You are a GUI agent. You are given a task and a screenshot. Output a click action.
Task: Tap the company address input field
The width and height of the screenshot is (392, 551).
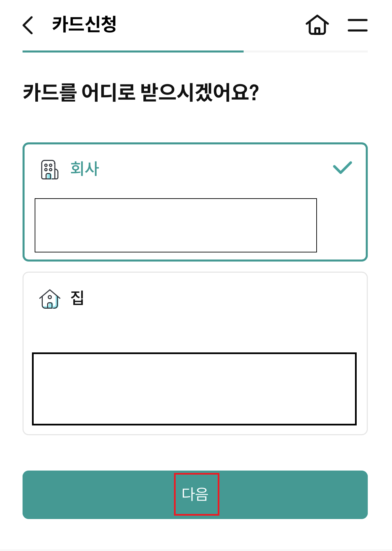175,225
